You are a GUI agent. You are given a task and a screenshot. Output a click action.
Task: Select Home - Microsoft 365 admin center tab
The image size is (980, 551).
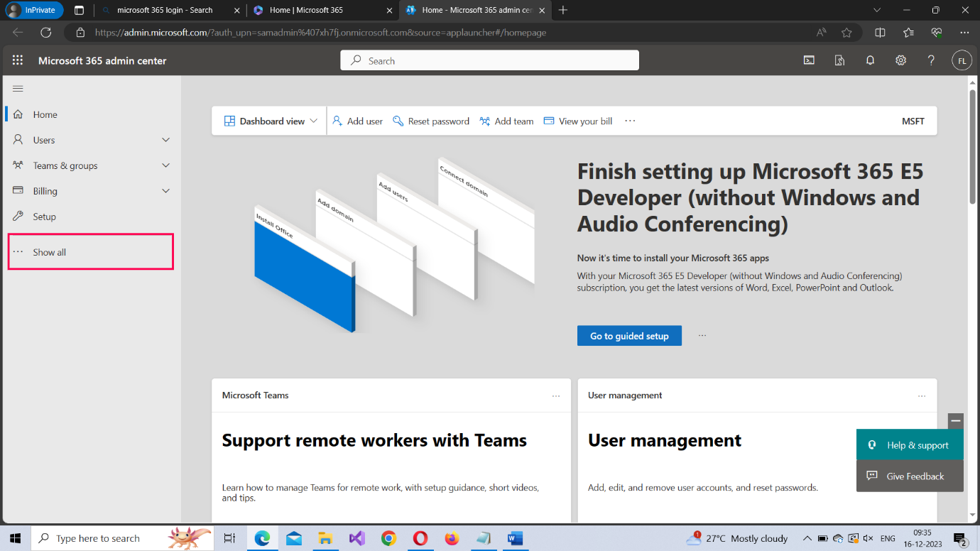tap(474, 10)
